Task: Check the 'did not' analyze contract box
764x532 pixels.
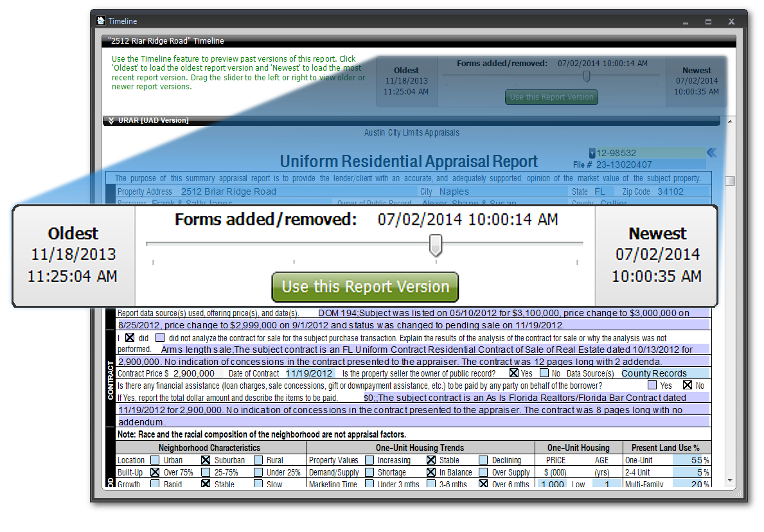Action: click(160, 337)
